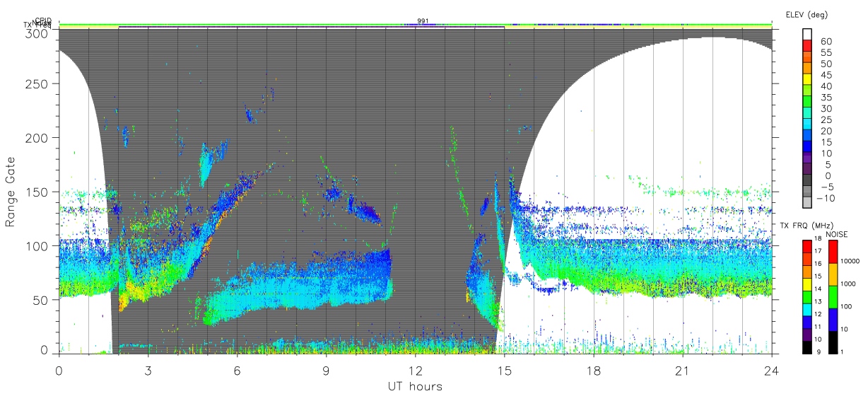Click the green 13–14 MHz frequency swatch

(x=806, y=297)
